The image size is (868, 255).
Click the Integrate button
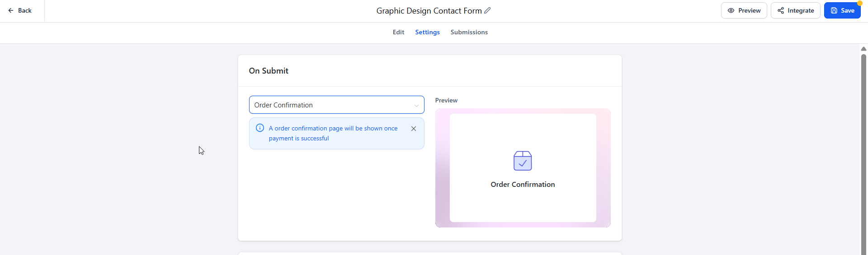click(x=795, y=10)
